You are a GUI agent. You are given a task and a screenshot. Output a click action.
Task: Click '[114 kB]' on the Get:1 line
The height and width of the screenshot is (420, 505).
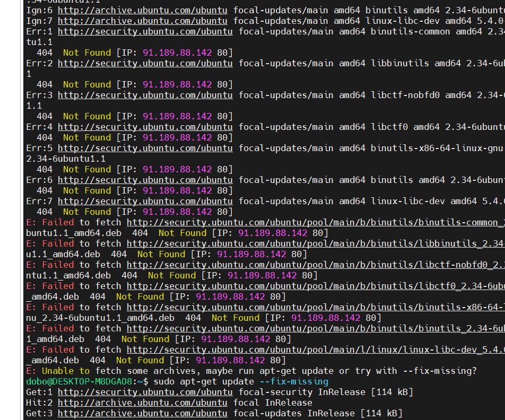392,392
